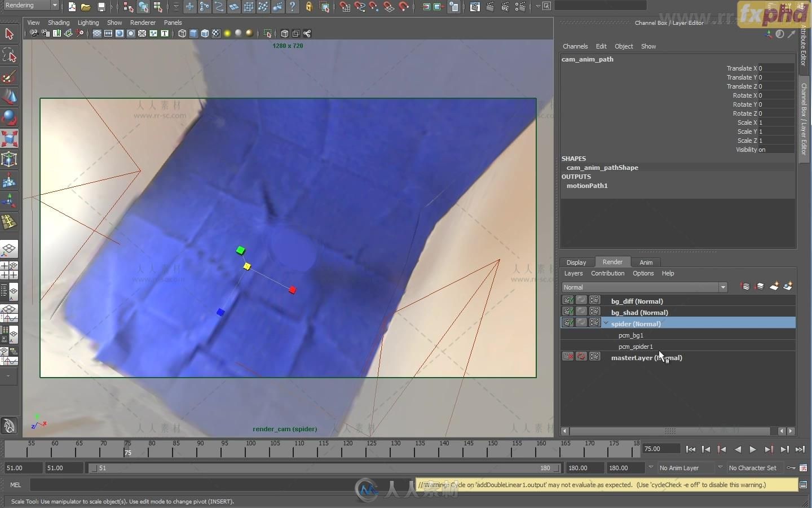Choose the Paint Selection tool

pyautogui.click(x=9, y=77)
